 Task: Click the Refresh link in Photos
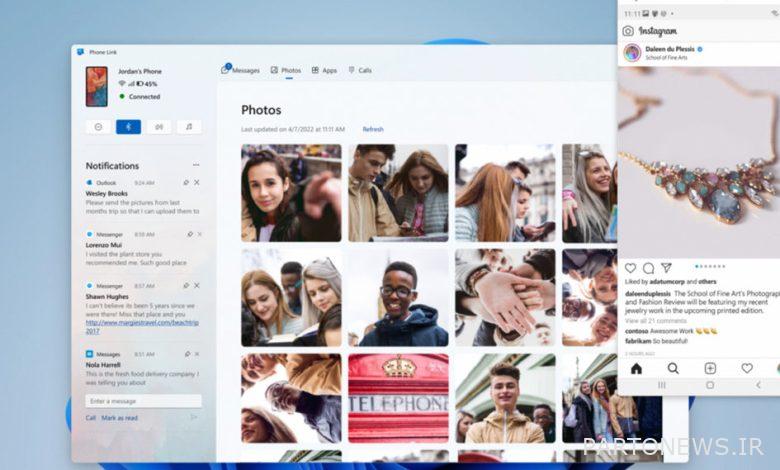tap(373, 129)
